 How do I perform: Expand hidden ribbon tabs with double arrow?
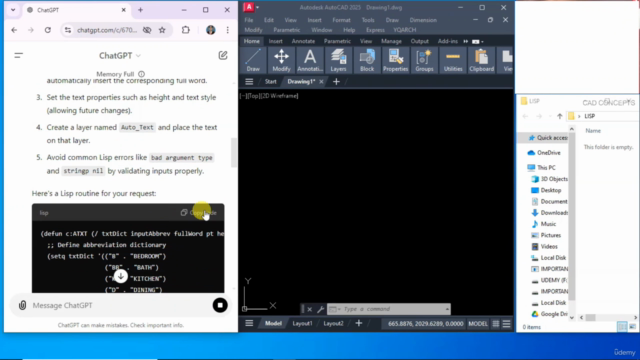point(466,41)
